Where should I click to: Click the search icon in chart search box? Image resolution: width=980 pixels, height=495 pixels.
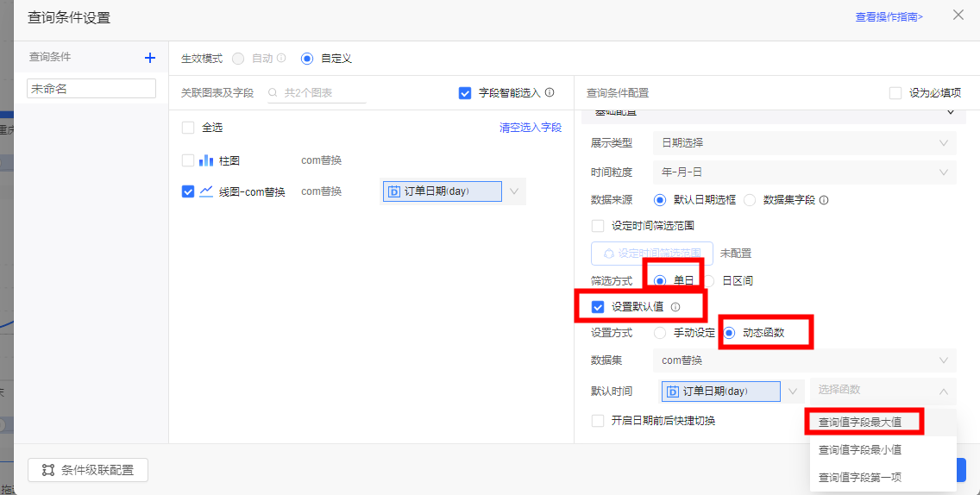click(x=273, y=93)
